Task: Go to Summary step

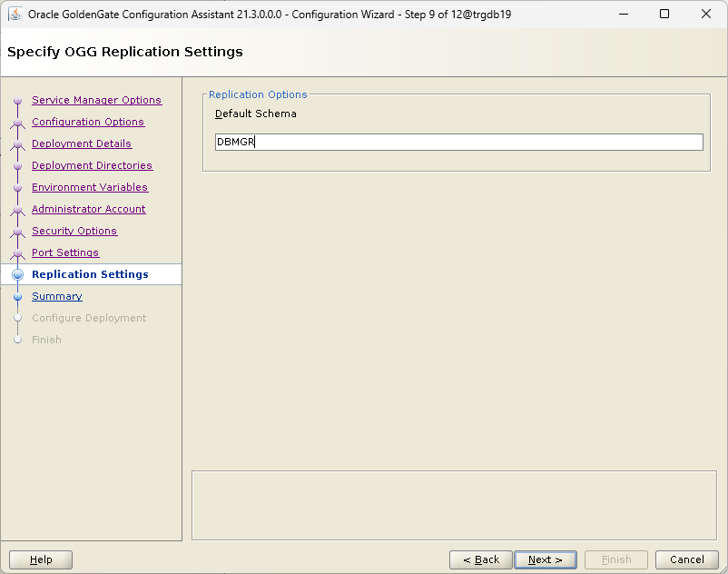Action: coord(56,296)
